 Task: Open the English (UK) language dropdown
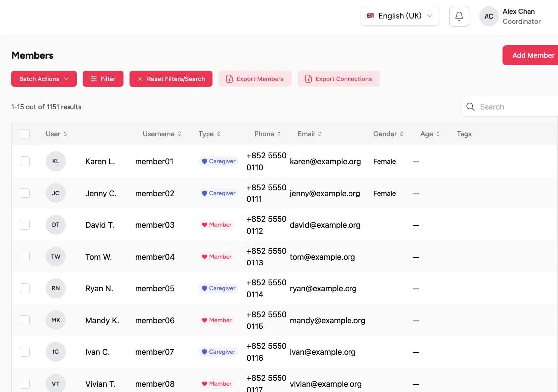[x=400, y=16]
